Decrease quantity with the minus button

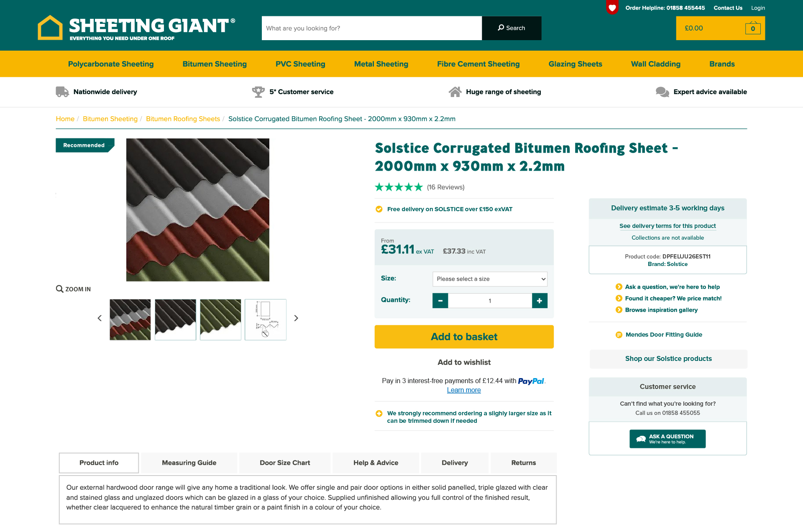[440, 301]
